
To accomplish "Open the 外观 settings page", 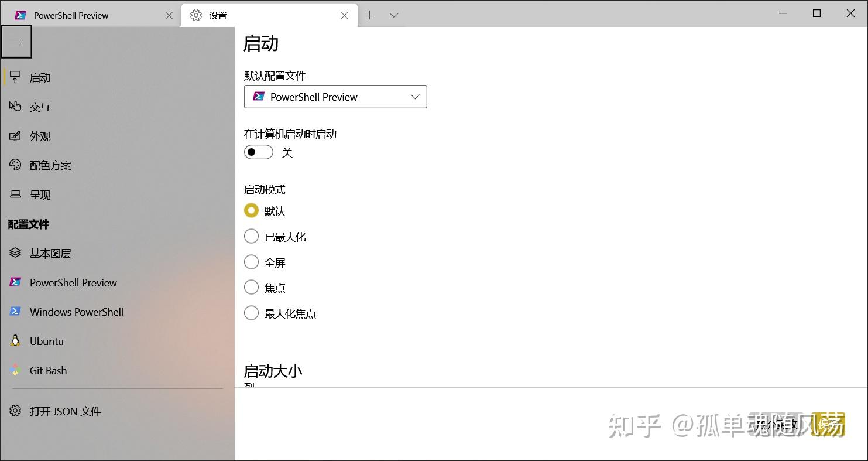I will [117, 136].
